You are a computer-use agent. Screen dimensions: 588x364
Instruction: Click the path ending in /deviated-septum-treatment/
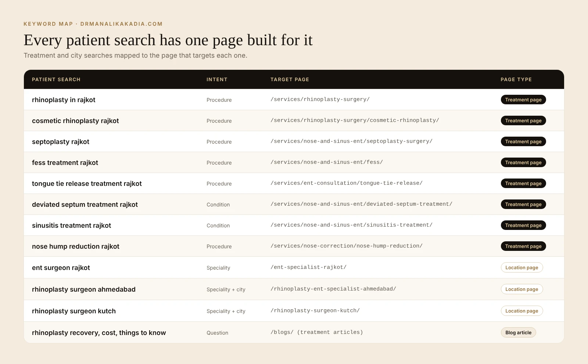[x=361, y=204]
